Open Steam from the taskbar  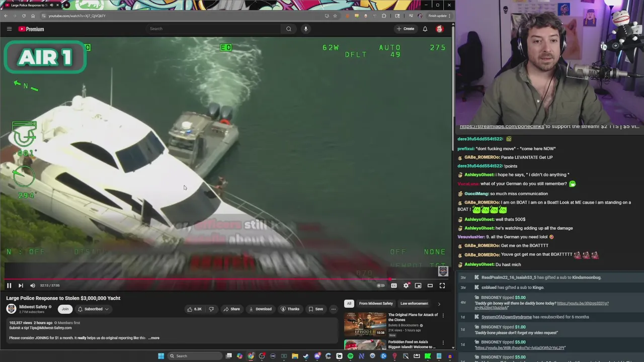click(x=306, y=356)
